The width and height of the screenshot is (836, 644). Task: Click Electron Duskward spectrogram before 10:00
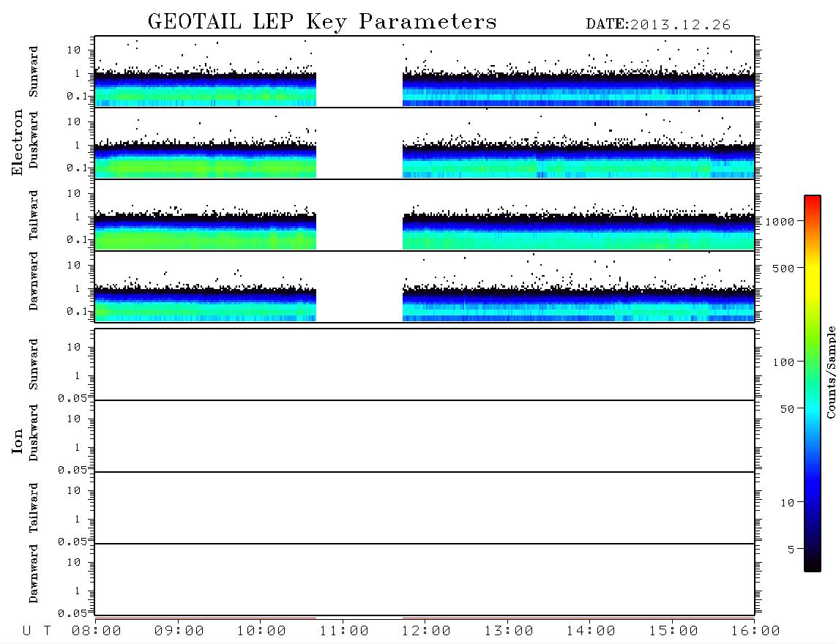point(205,160)
